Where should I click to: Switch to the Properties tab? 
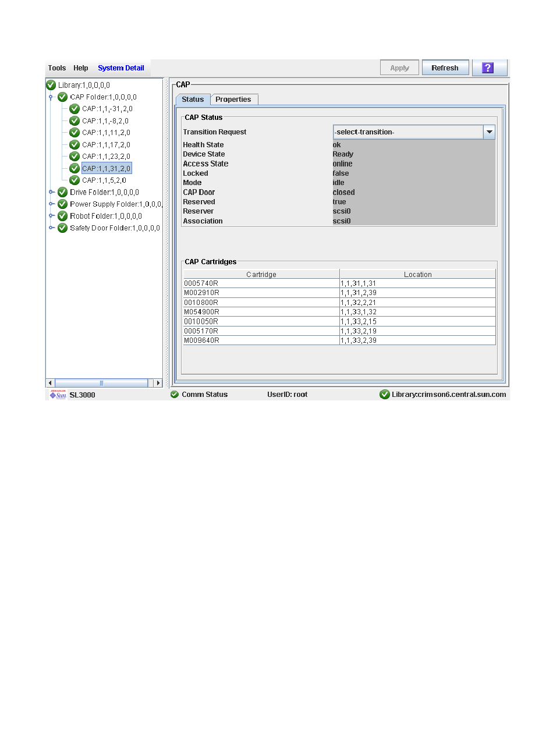pos(233,100)
